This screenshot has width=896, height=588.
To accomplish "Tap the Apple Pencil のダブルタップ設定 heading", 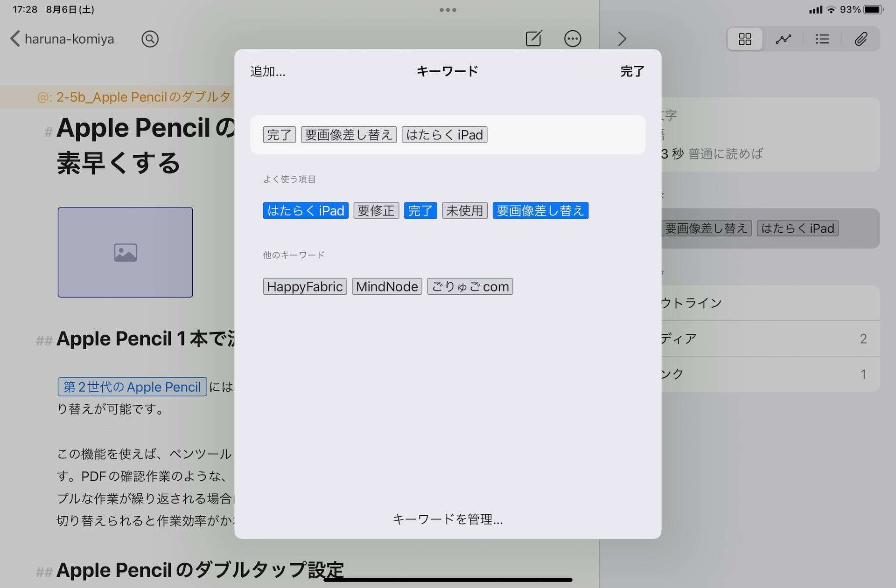I will click(200, 570).
